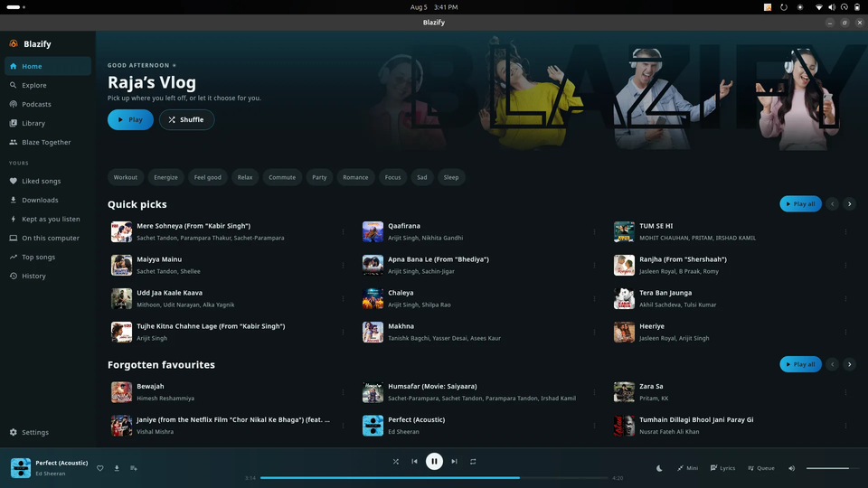Open Top songs list

point(48,257)
